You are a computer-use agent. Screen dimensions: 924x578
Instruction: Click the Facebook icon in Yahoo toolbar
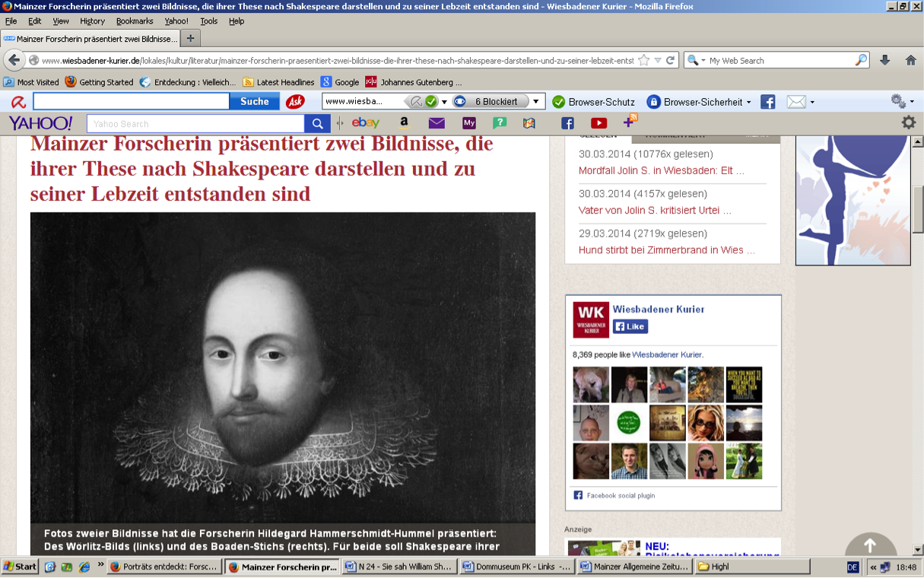(x=567, y=122)
